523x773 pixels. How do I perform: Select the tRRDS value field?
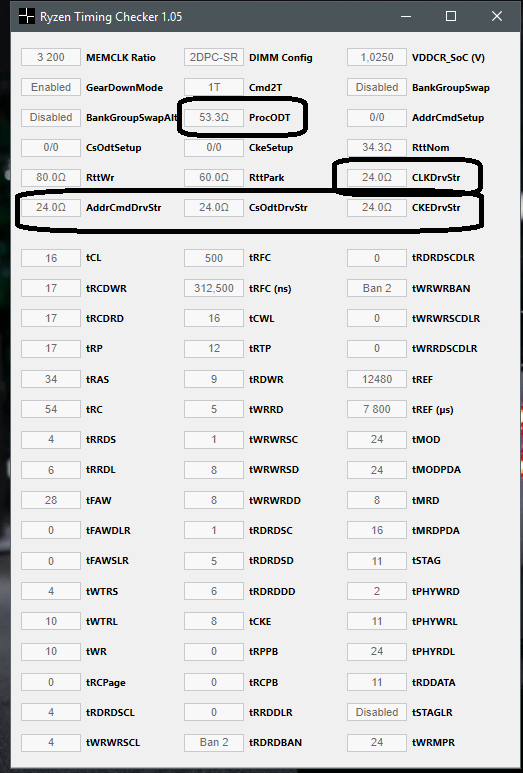(x=51, y=439)
